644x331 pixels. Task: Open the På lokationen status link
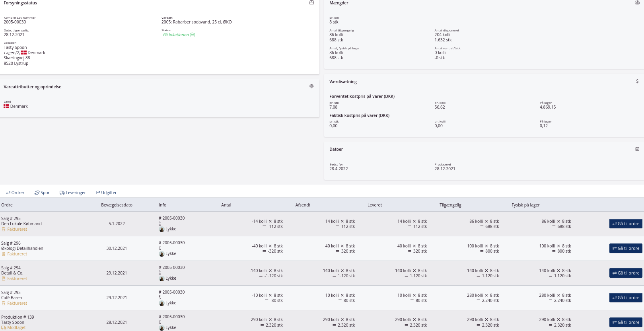176,35
